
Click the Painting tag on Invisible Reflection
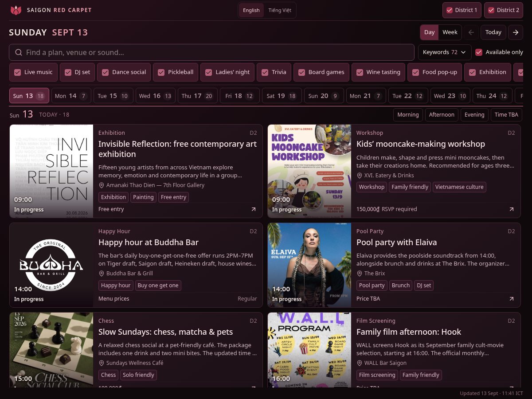click(143, 197)
